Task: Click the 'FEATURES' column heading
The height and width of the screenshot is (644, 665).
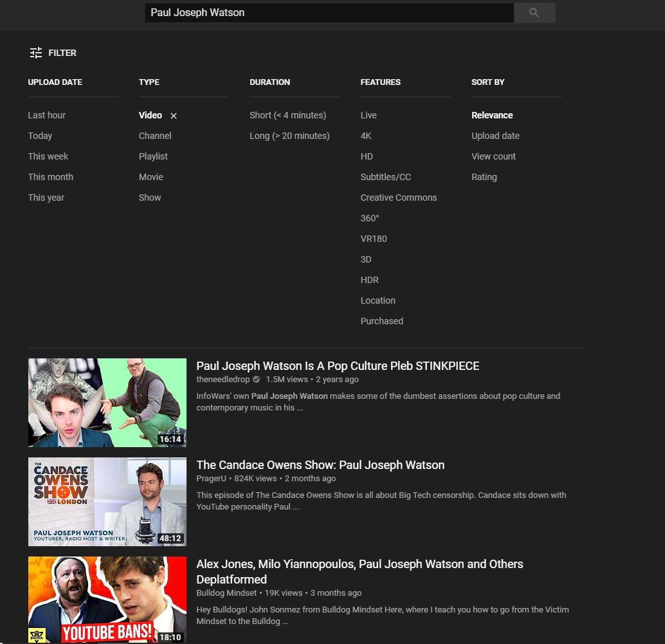Action: pos(381,82)
